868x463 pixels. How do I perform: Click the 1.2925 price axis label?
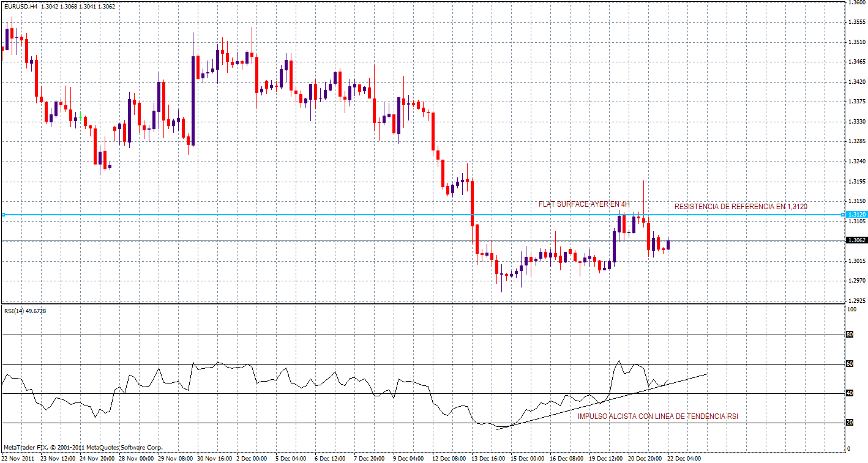pyautogui.click(x=857, y=301)
